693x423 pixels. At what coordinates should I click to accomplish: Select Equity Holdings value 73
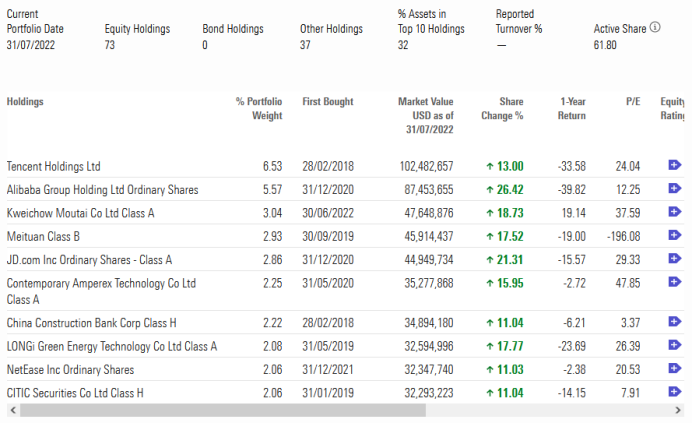110,45
